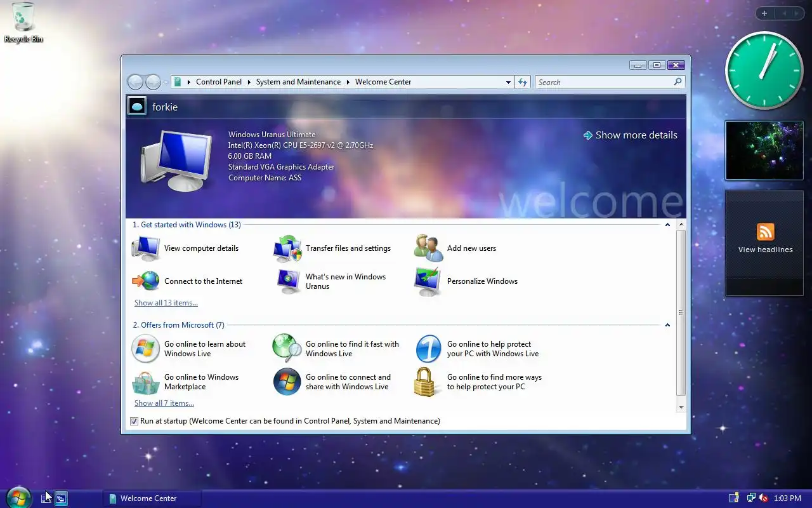Collapse the Get started with Windows section
812x508 pixels.
click(667, 225)
